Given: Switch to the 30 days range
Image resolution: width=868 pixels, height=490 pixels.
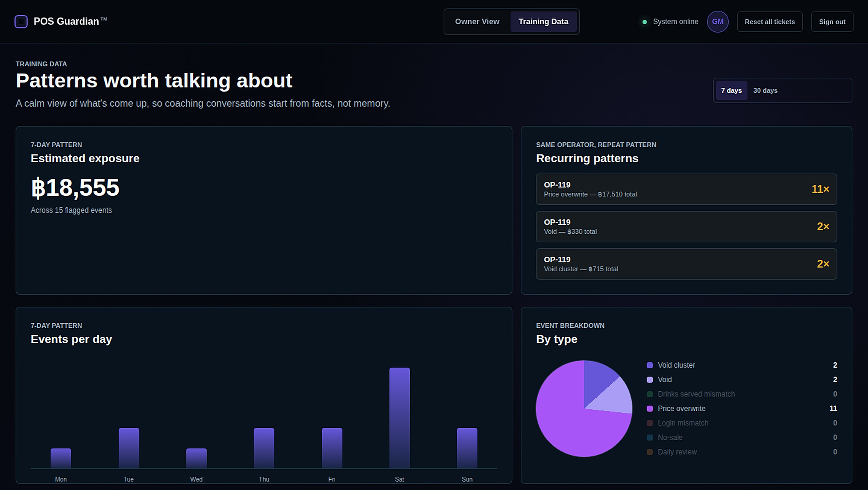Looking at the screenshot, I should point(765,91).
